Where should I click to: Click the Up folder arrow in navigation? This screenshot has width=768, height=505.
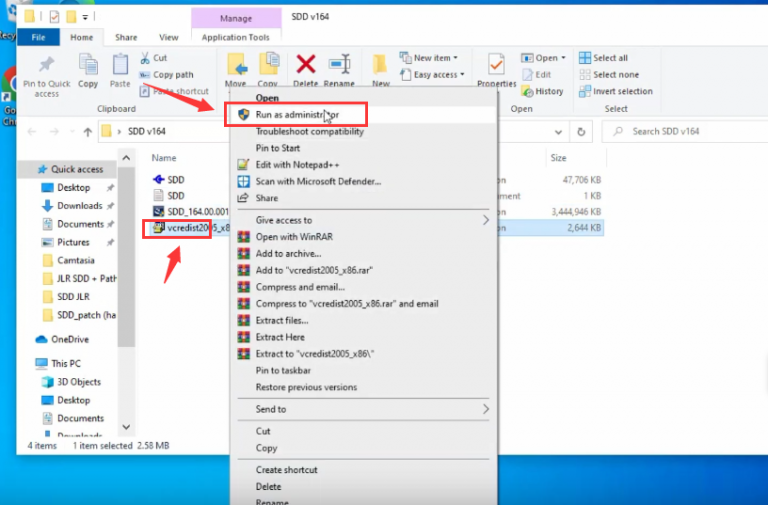click(x=88, y=131)
